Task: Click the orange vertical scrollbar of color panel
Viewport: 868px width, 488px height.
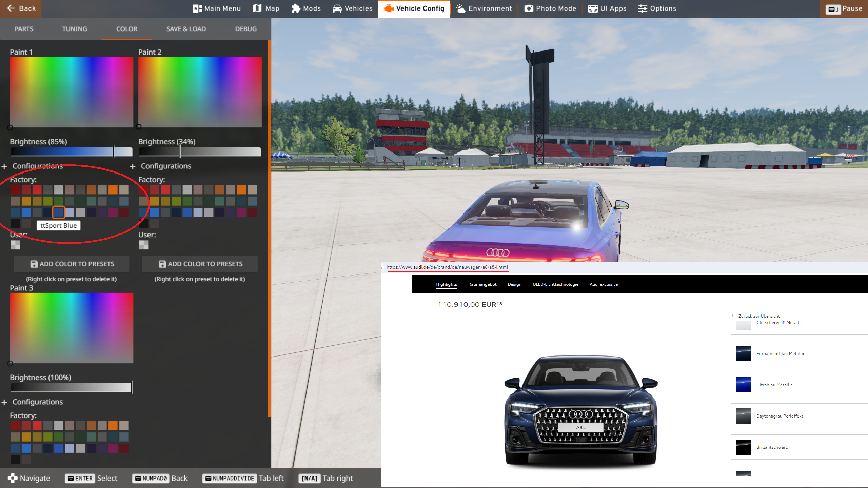Action: [270, 228]
